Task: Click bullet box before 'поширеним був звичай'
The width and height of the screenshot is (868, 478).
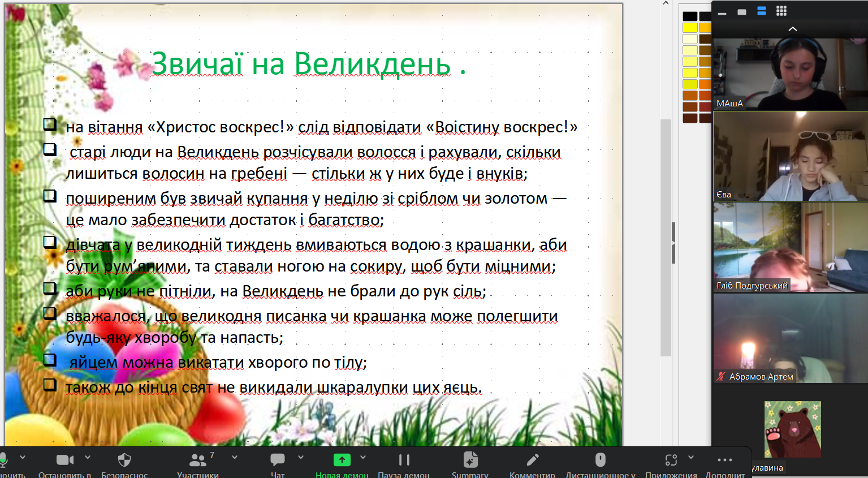Action: point(50,196)
